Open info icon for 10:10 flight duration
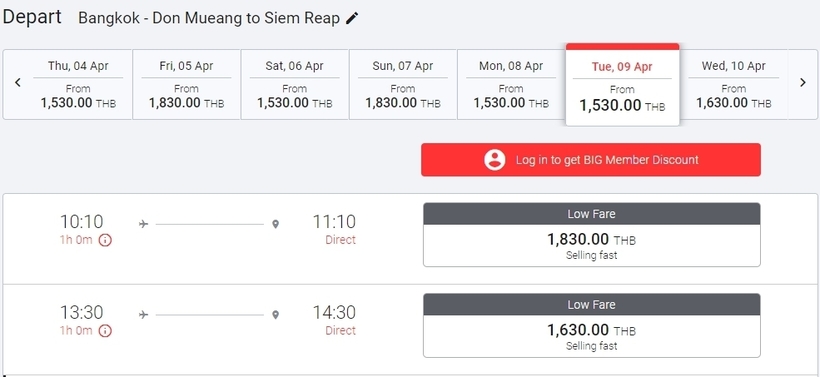820x377 pixels. 105,240
